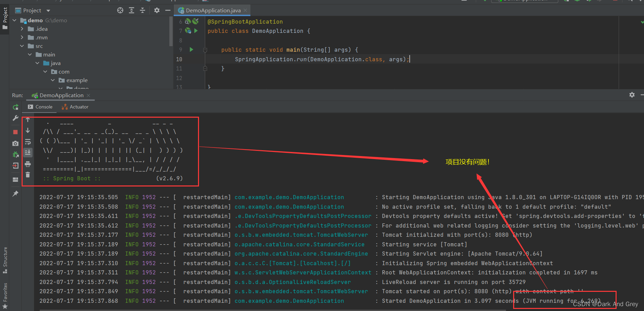The width and height of the screenshot is (644, 311).
Task: Expand the .idea folder
Action: 22,29
